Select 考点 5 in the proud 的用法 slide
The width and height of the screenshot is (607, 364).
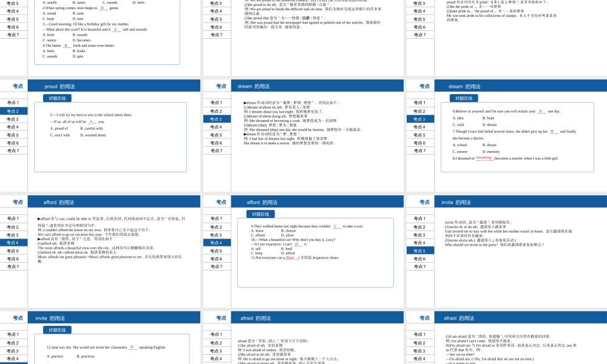point(13,135)
